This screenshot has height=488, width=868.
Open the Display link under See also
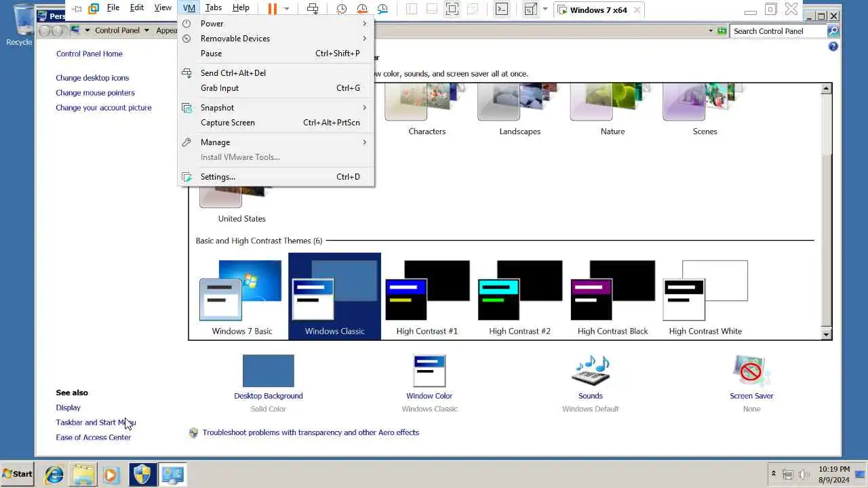(x=68, y=407)
